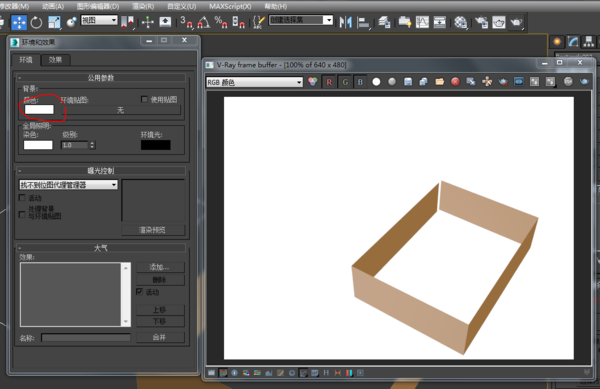Open the Material Editor icon
Viewport: 600px width, 389px height.
coord(460,22)
